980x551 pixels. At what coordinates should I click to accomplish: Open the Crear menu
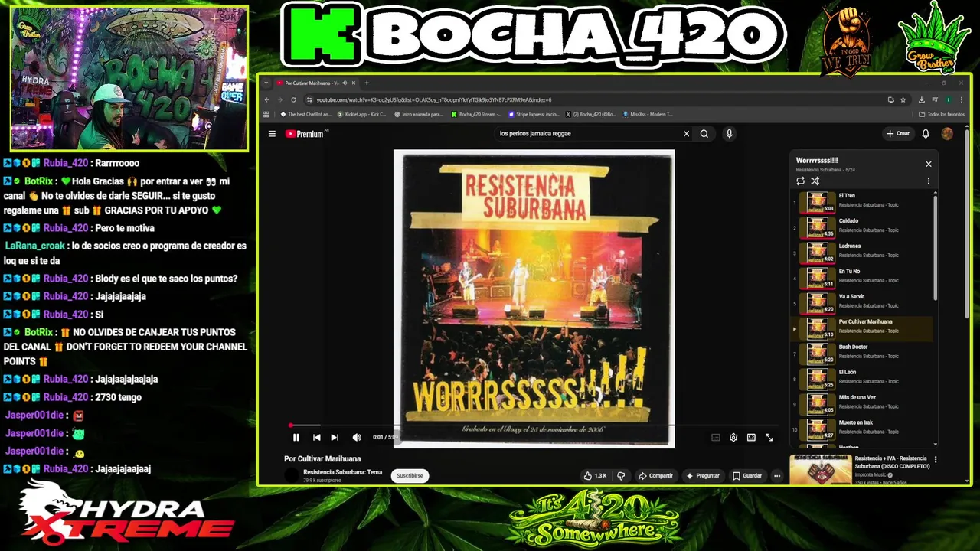click(x=898, y=134)
